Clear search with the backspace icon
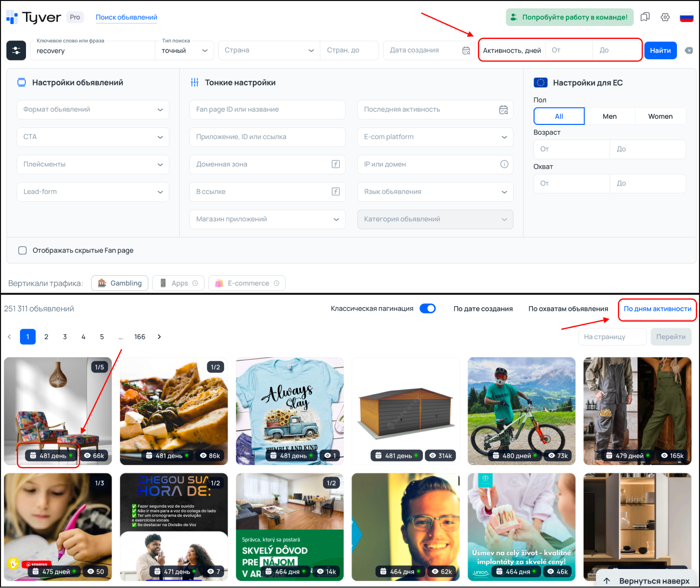Screen dimensions: 700x588 688,50
